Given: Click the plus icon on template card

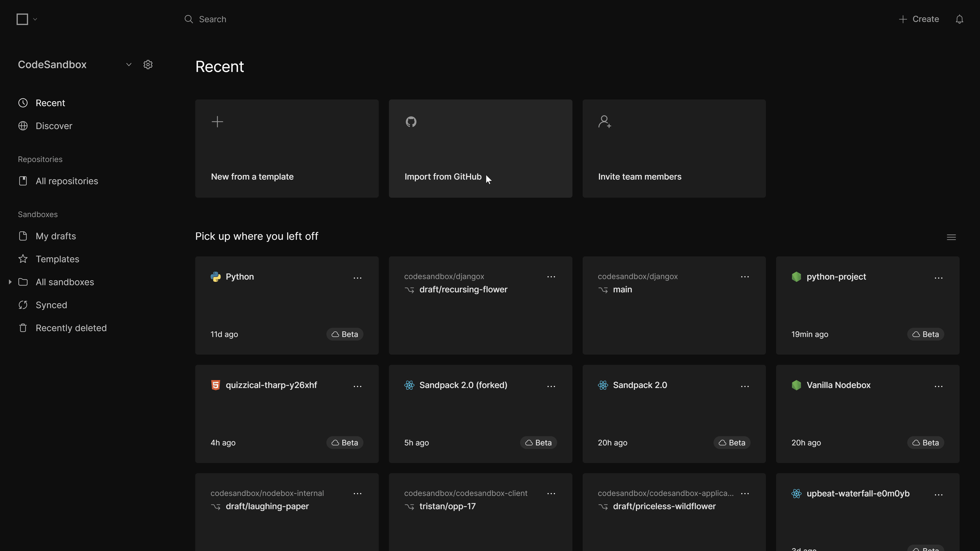Looking at the screenshot, I should [x=217, y=122].
